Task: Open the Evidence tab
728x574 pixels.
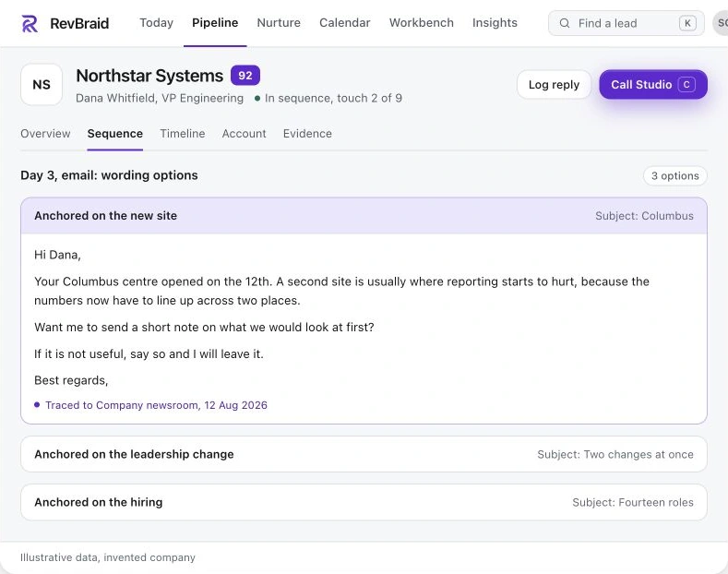Action: [307, 134]
